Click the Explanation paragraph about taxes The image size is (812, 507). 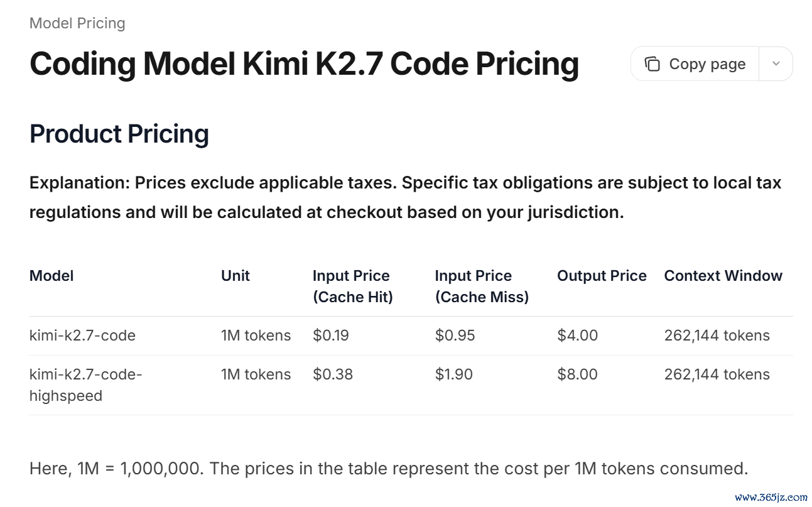click(x=406, y=198)
